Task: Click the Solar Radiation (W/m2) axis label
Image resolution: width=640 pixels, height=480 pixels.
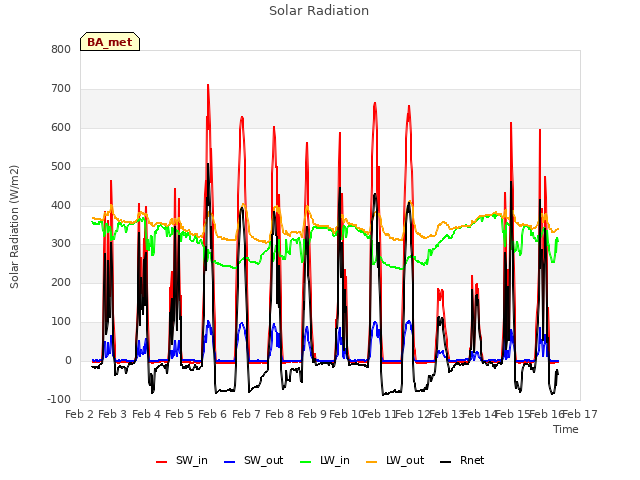Action: (x=14, y=227)
